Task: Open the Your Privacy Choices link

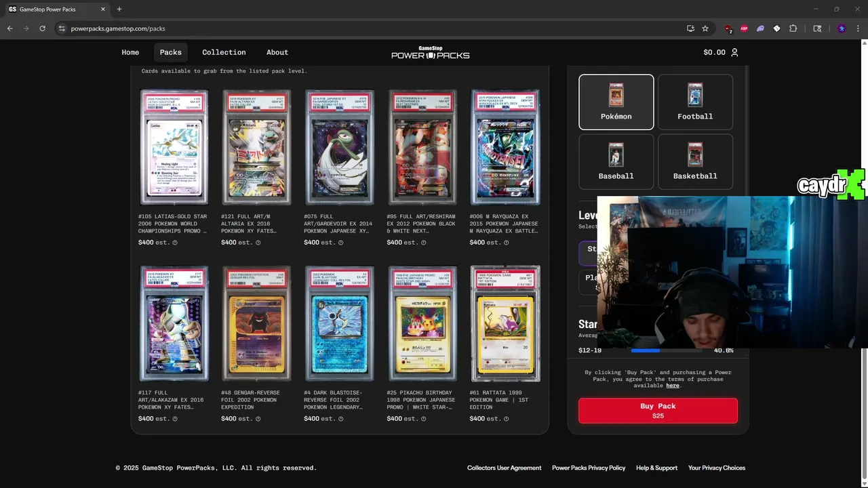Action: [x=717, y=468]
